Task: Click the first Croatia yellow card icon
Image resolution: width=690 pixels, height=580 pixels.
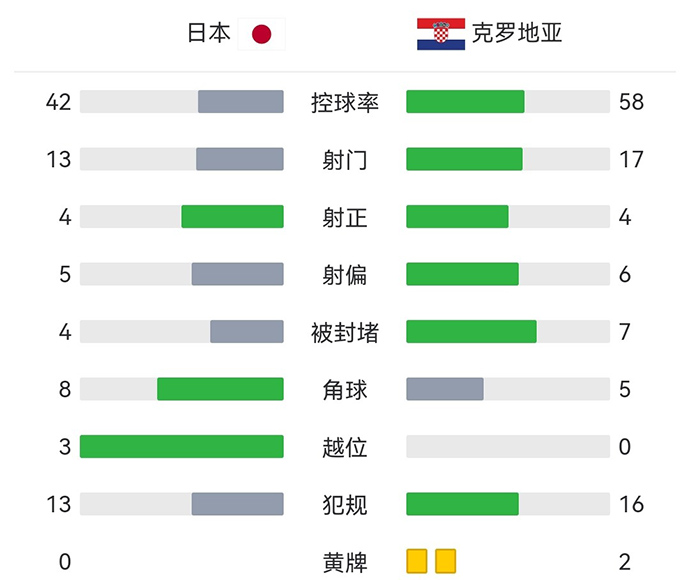Action: pos(417,561)
